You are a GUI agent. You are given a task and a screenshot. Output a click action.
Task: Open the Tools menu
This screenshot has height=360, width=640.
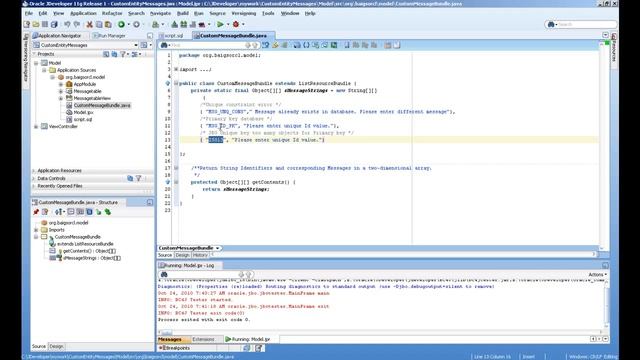pos(268,13)
